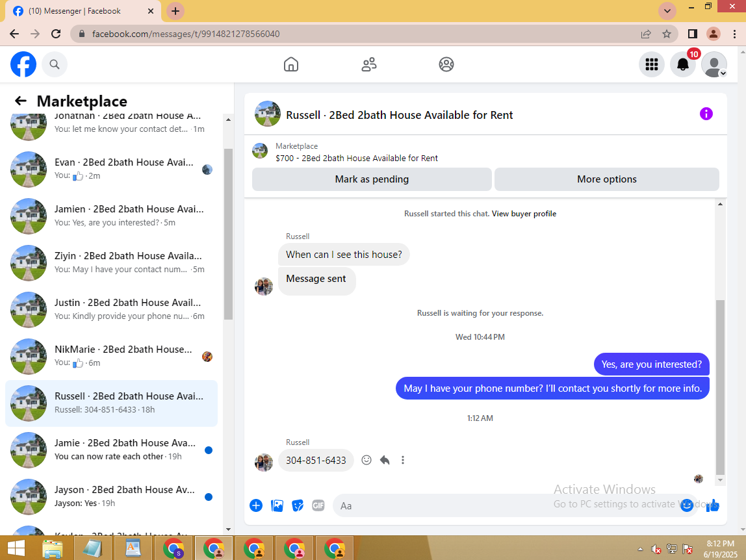
Task: Click the $700 listing title in header
Action: click(356, 158)
